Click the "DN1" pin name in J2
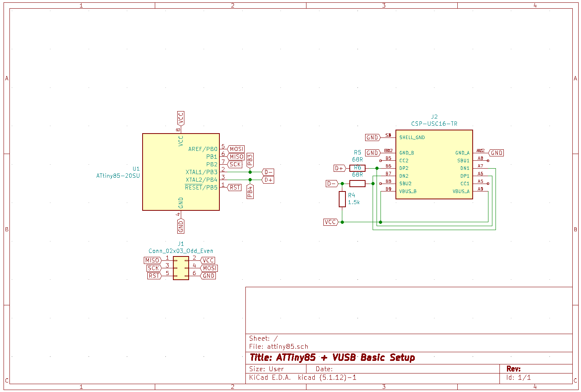The image size is (581, 392). click(465, 168)
